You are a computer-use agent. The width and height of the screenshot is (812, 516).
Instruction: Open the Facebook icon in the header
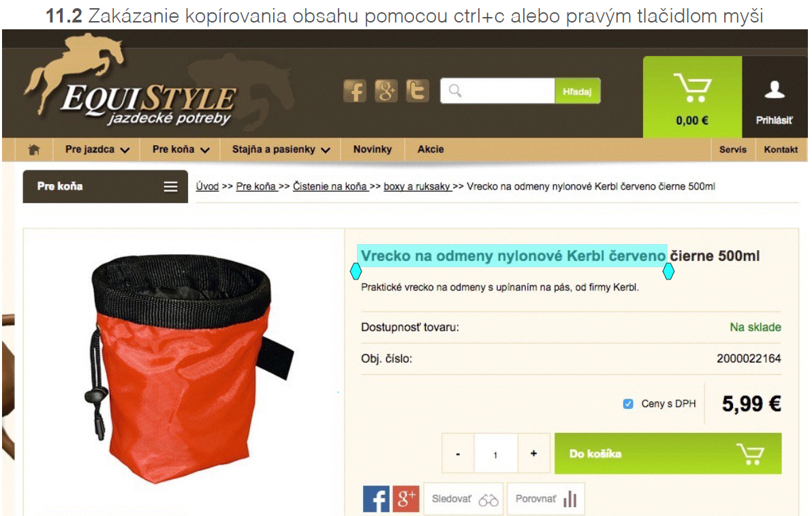click(355, 91)
